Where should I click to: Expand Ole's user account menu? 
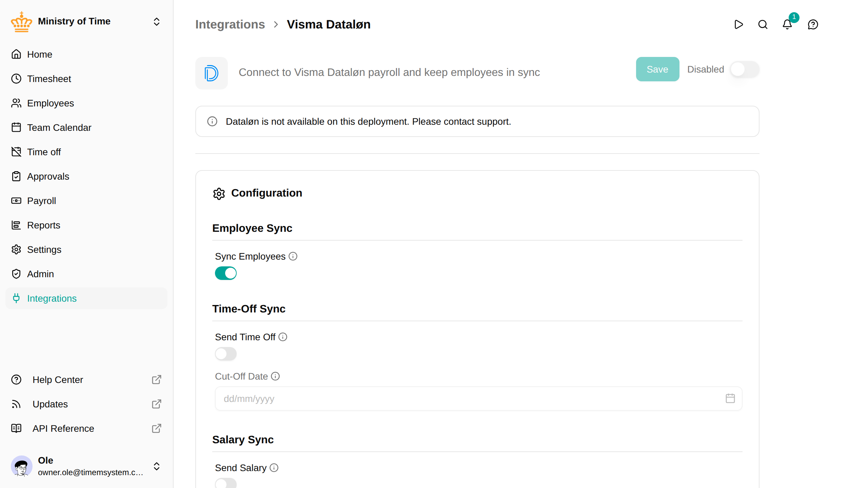click(157, 466)
